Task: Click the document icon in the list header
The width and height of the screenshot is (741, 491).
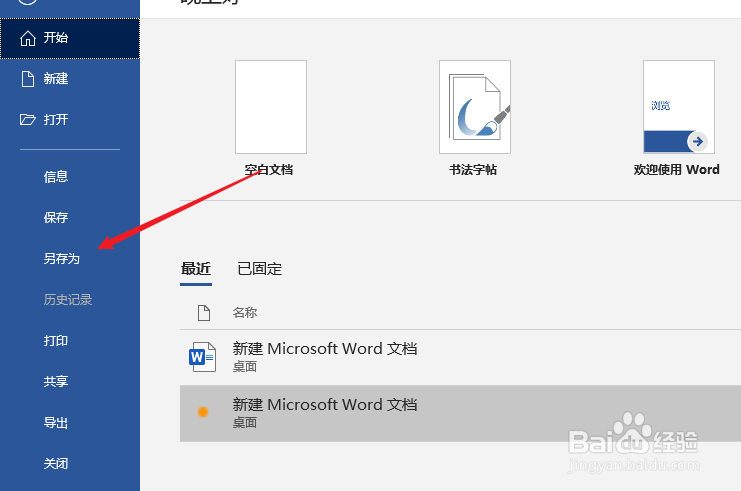Action: [x=204, y=313]
